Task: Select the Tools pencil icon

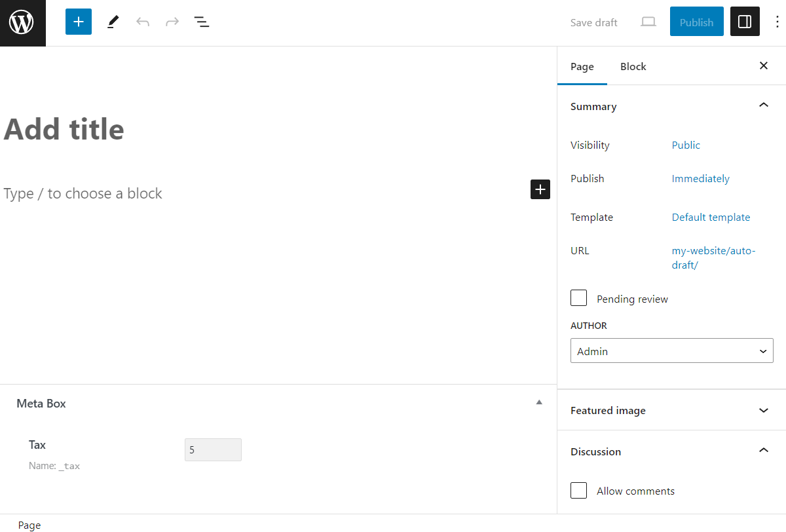Action: (x=112, y=22)
